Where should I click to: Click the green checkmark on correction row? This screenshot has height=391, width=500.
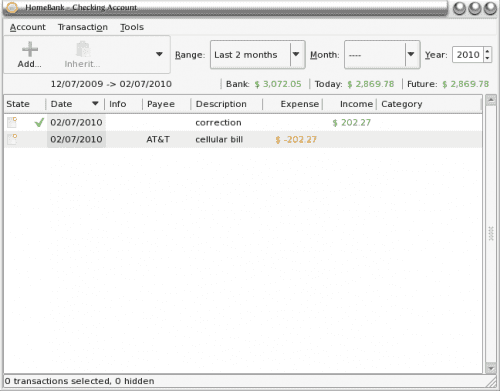[x=39, y=123]
